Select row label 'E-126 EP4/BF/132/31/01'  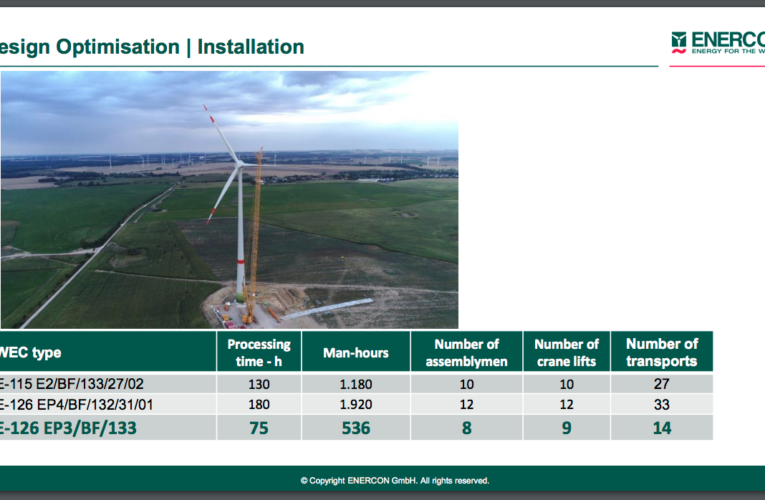77,404
